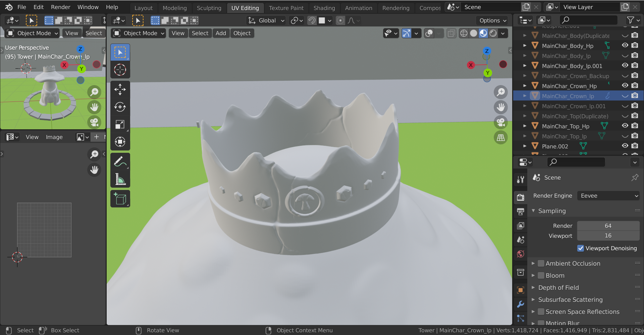The height and width of the screenshot is (335, 644).
Task: Collapse the Sampling panel
Action: pos(533,211)
